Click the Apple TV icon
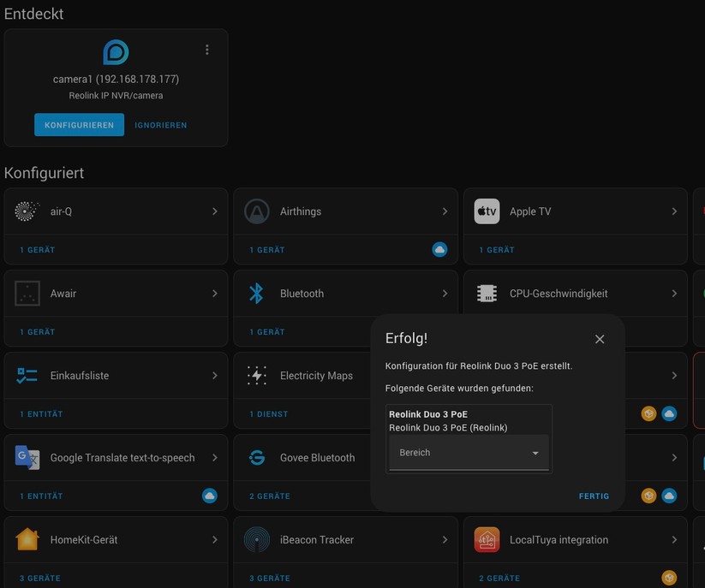 (x=487, y=211)
